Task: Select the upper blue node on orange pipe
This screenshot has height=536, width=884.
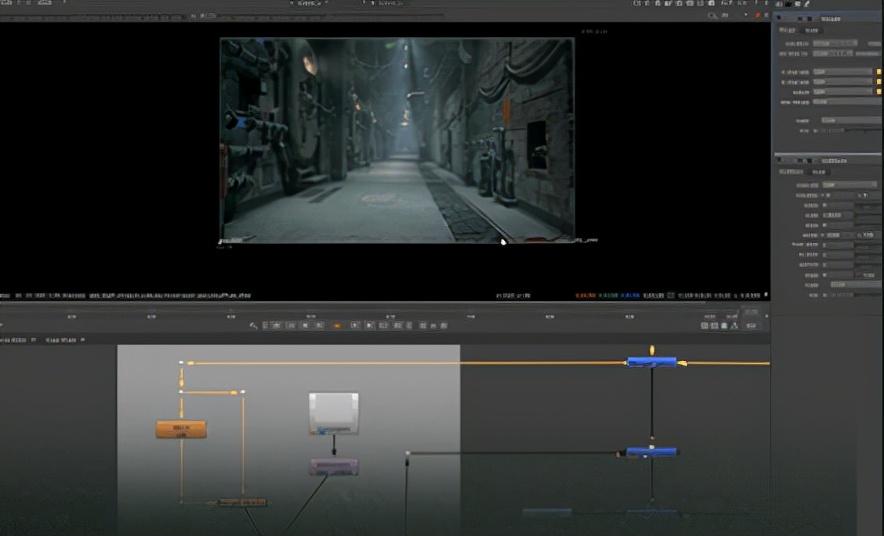Action: (652, 362)
